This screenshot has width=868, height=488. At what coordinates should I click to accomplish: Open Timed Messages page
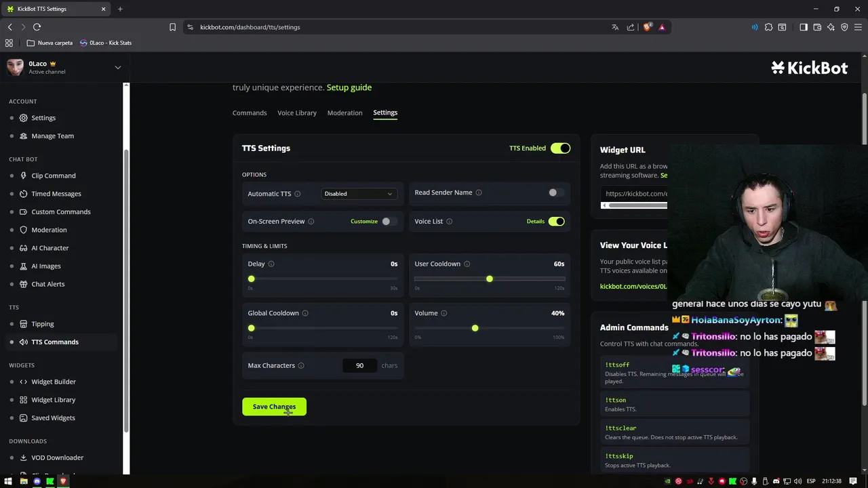56,194
